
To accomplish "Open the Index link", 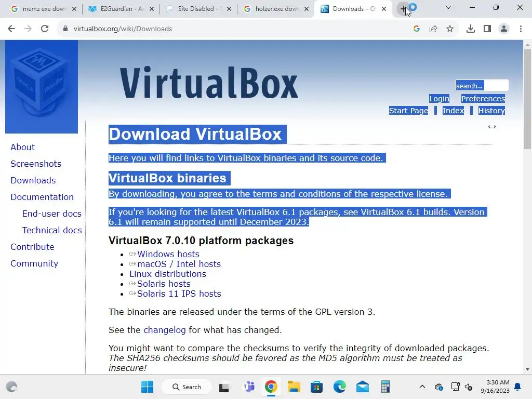I will [453, 111].
